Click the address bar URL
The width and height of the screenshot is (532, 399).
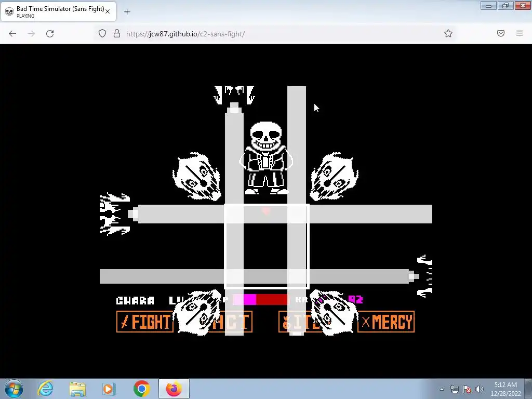[x=185, y=34]
